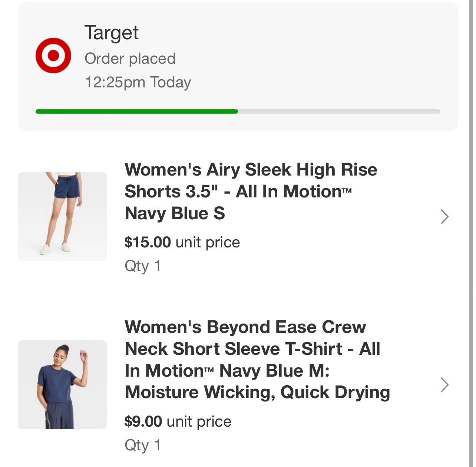The height and width of the screenshot is (467, 476).
Task: Tap the navy blue T-shirt product thumbnail
Action: 62,385
